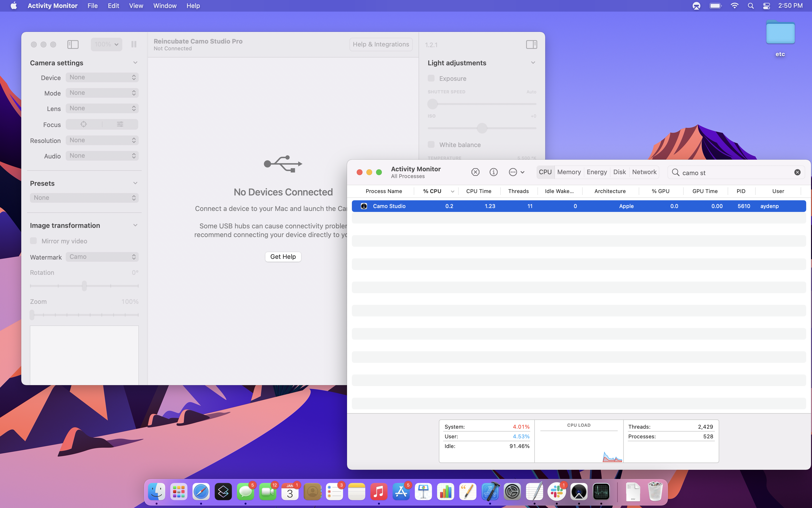
Task: Open the Presets None dropdown
Action: click(x=84, y=198)
